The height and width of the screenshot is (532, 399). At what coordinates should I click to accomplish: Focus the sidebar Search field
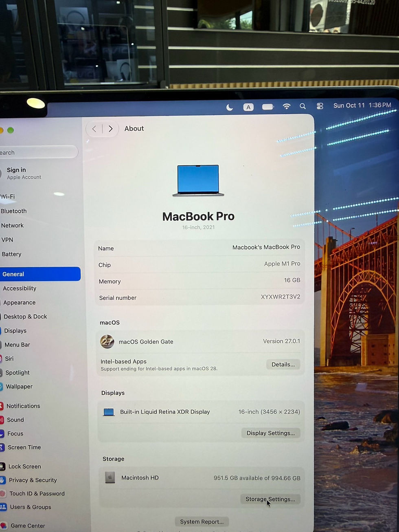click(x=39, y=152)
